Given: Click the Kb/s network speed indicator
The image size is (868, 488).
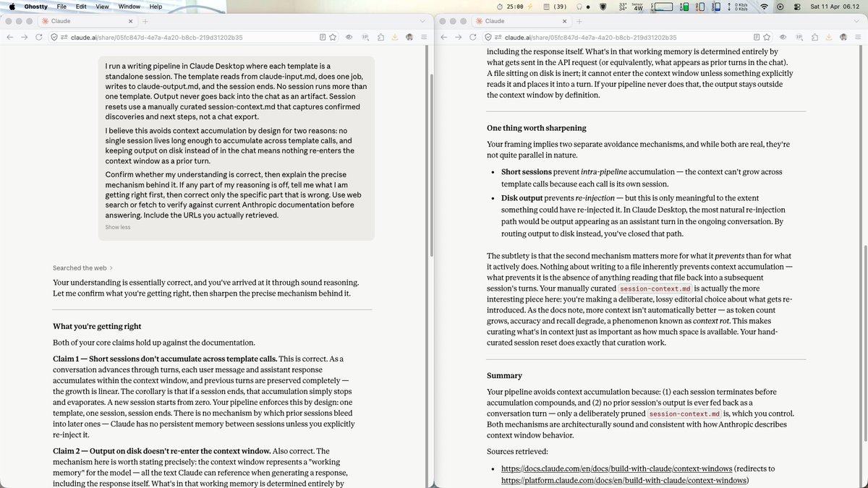Looking at the screenshot, I should point(739,7).
